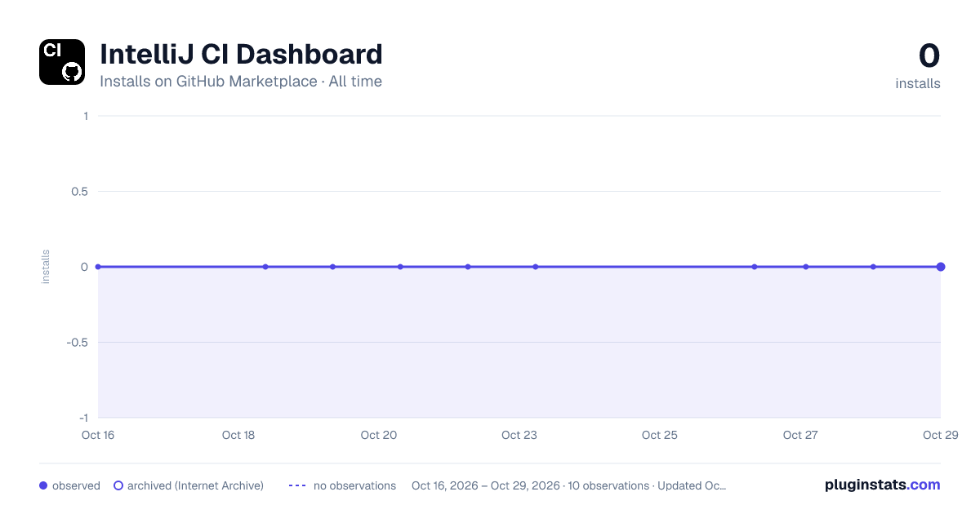980x514 pixels.
Task: Click the date range and observations footer text
Action: pyautogui.click(x=569, y=485)
